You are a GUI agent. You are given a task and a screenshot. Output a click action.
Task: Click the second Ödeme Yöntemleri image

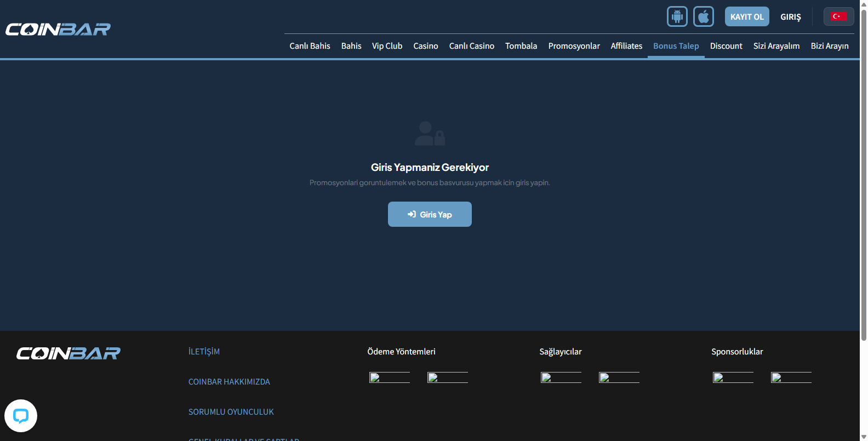[x=448, y=377]
